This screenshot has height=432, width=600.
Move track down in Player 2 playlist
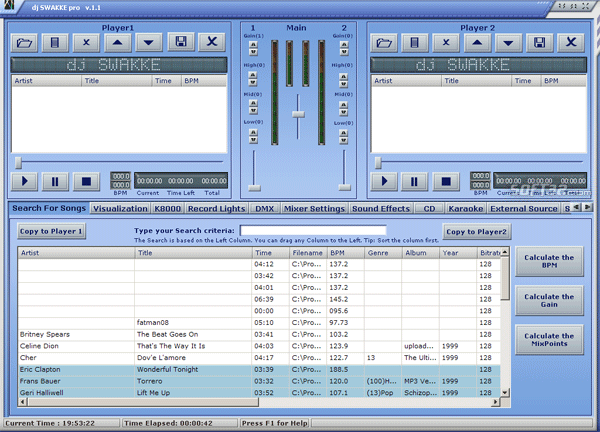(x=508, y=42)
